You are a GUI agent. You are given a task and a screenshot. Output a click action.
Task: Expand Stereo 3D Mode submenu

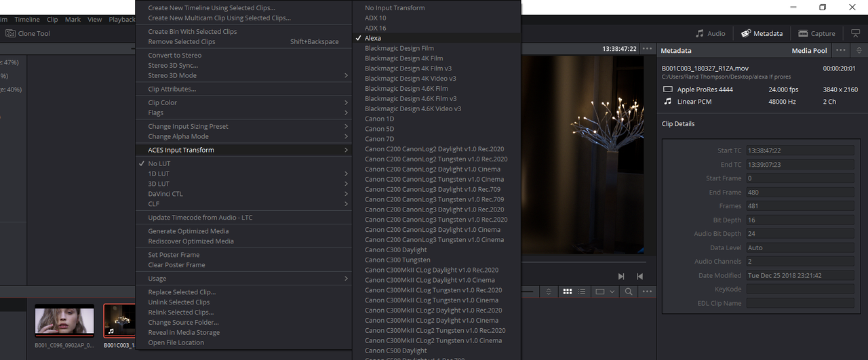pos(244,75)
